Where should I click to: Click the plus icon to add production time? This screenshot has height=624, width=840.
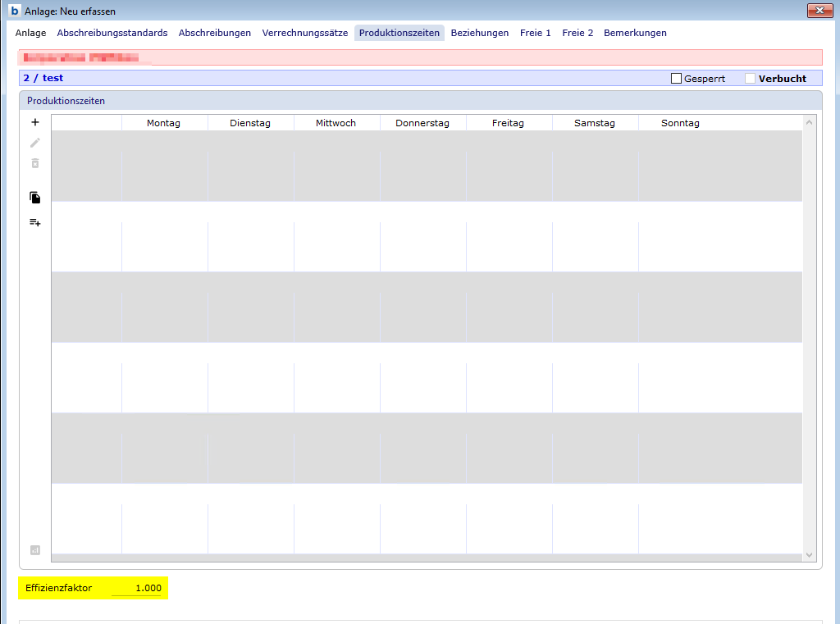(35, 122)
